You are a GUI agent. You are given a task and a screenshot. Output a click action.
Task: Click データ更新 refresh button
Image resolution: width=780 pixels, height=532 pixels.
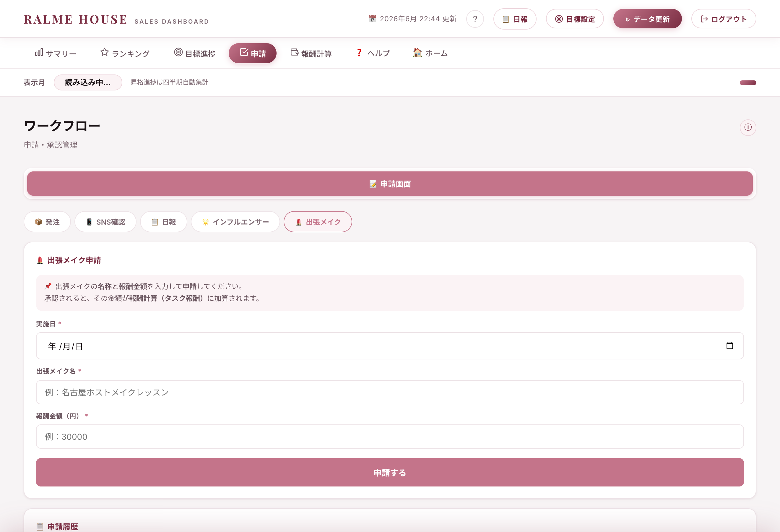click(647, 19)
